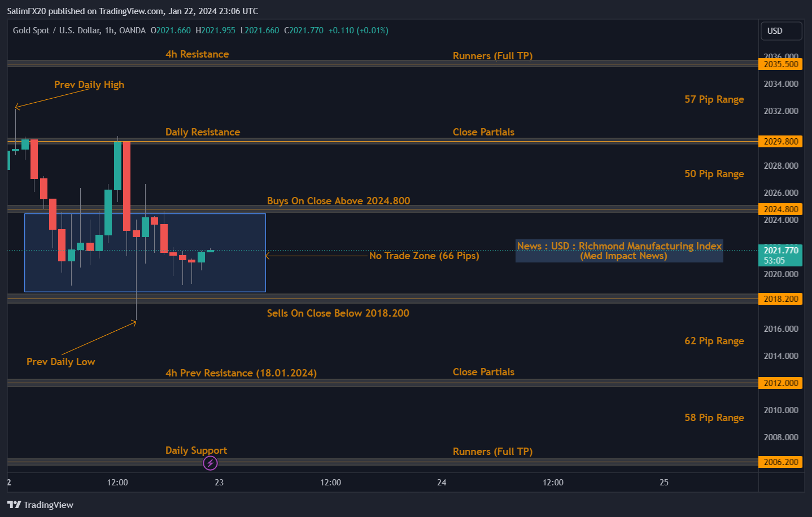The height and width of the screenshot is (517, 812).
Task: Click the orange 2024.800 price scale label
Action: [780, 209]
